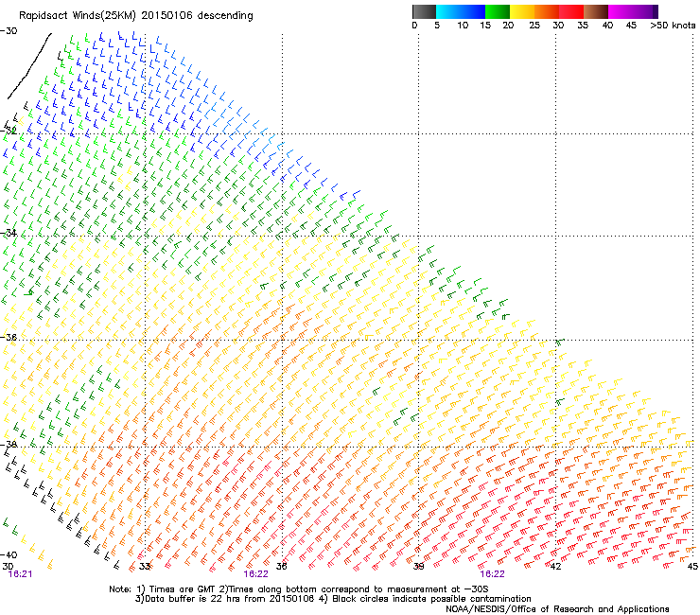Click the '-38' latitude axis label
The image size is (700, 615).
pyautogui.click(x=9, y=444)
